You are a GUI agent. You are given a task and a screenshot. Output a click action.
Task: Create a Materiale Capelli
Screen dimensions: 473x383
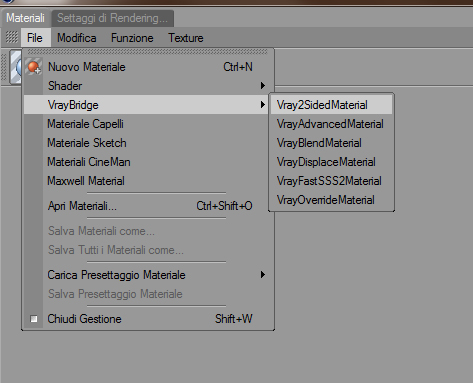pos(149,124)
